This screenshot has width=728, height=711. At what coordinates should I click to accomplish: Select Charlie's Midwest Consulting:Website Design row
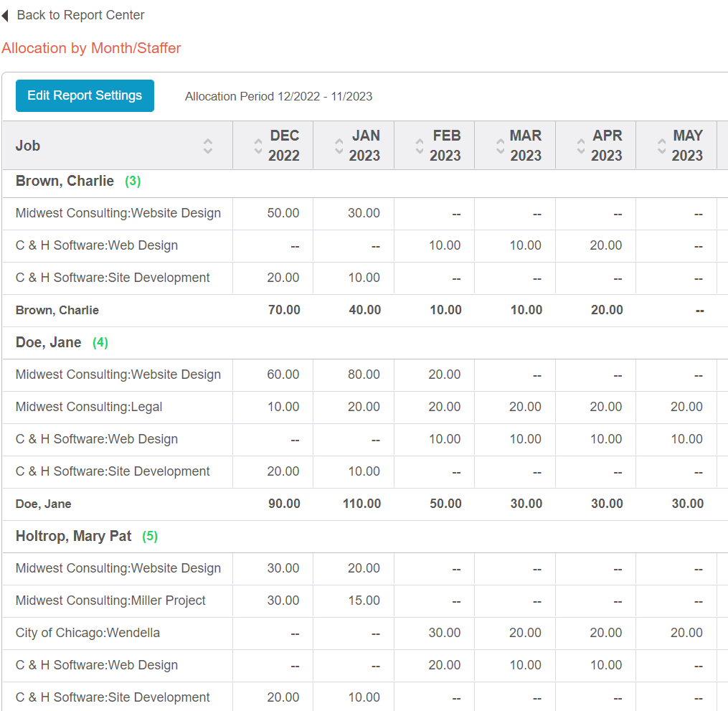tap(118, 213)
